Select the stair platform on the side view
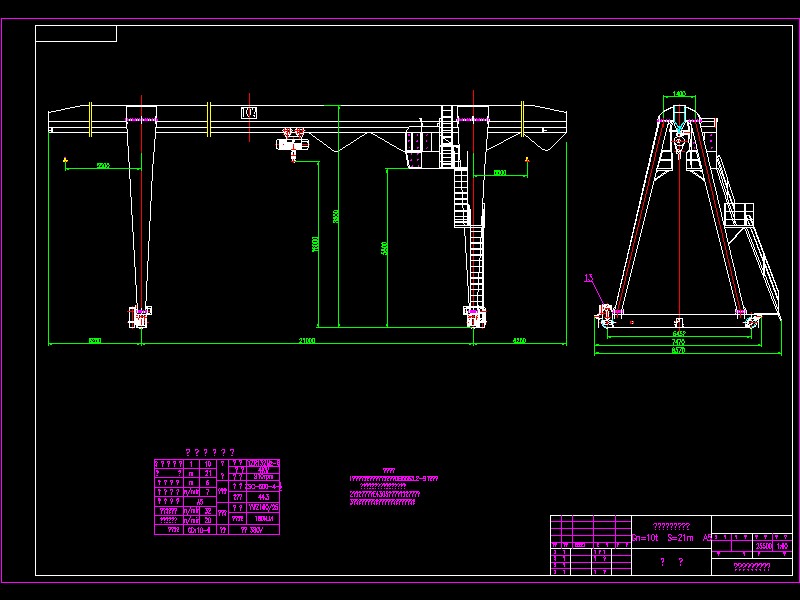This screenshot has width=800, height=600. pyautogui.click(x=740, y=214)
